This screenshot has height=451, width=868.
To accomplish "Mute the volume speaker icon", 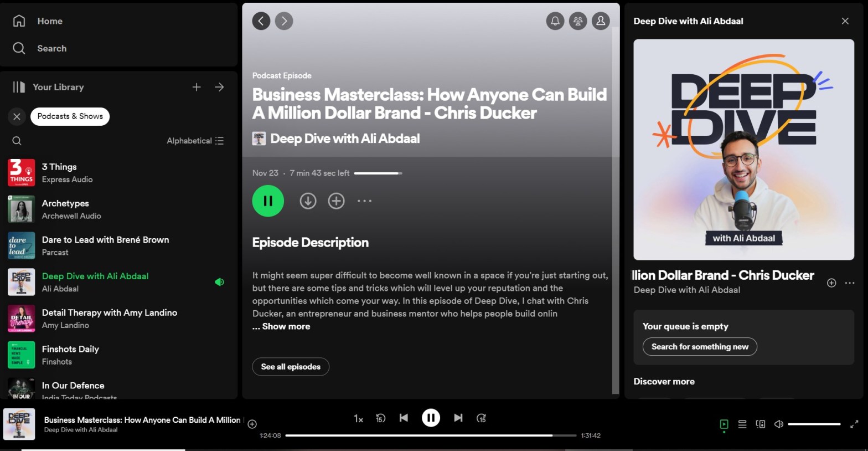I will coord(778,424).
